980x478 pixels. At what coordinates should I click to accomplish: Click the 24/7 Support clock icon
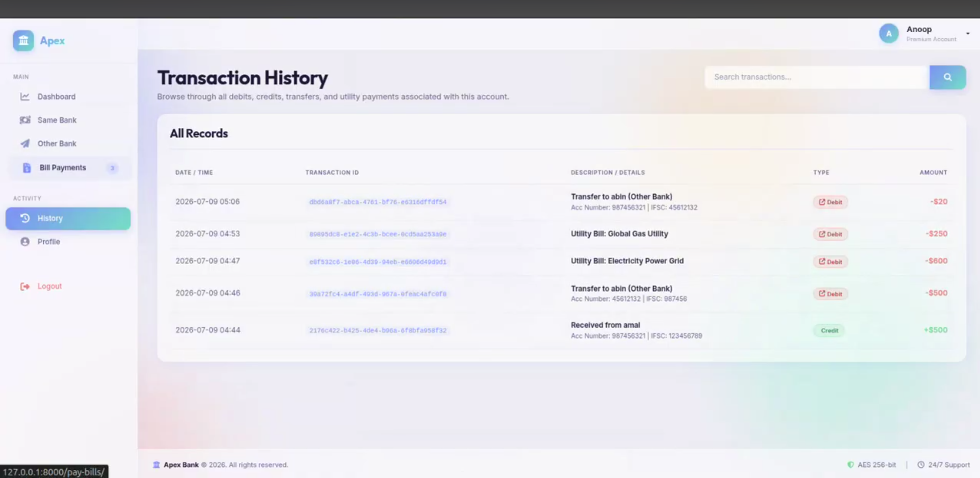(x=921, y=465)
